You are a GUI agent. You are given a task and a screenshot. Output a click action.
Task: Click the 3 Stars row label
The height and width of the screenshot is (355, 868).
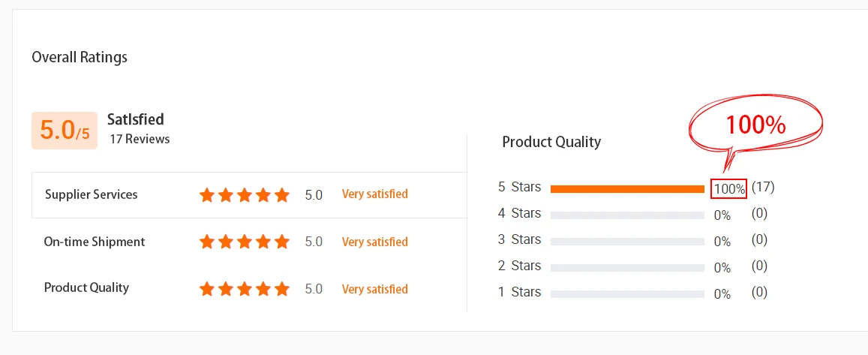tap(519, 239)
